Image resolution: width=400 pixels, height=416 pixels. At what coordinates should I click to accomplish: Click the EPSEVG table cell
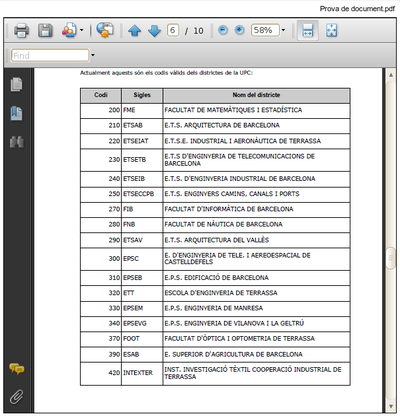click(x=142, y=323)
